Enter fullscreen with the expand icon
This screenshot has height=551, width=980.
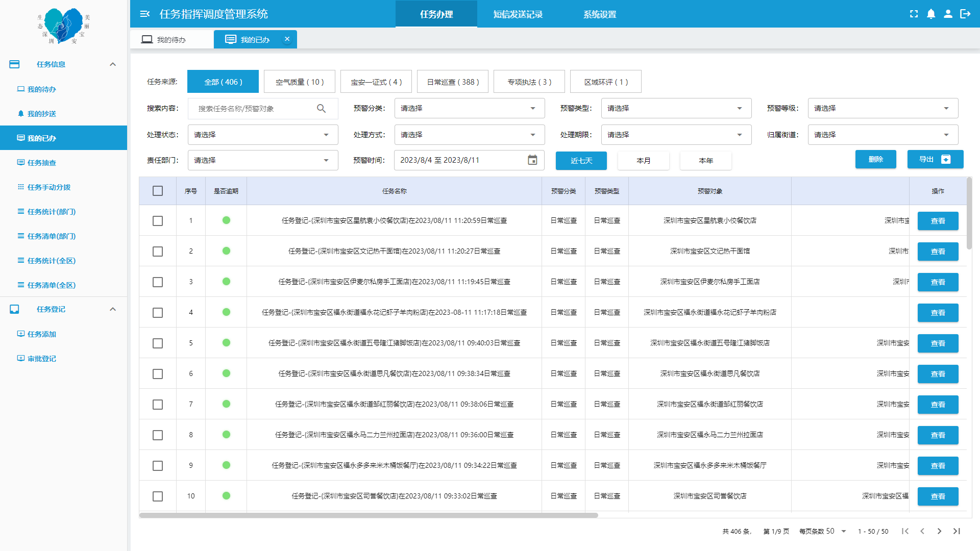(x=914, y=14)
